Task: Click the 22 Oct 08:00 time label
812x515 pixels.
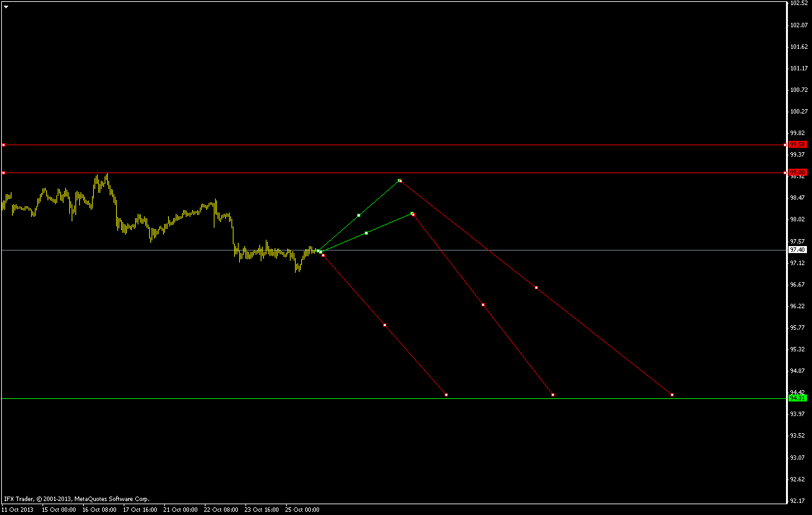Action: tap(221, 509)
